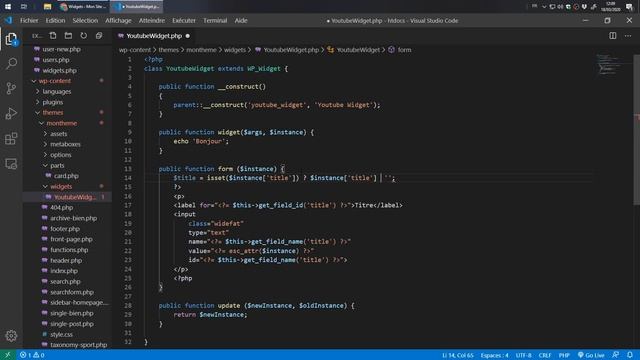Open the Fichier menu
Viewport: 640px width, 360px height.
[x=29, y=20]
